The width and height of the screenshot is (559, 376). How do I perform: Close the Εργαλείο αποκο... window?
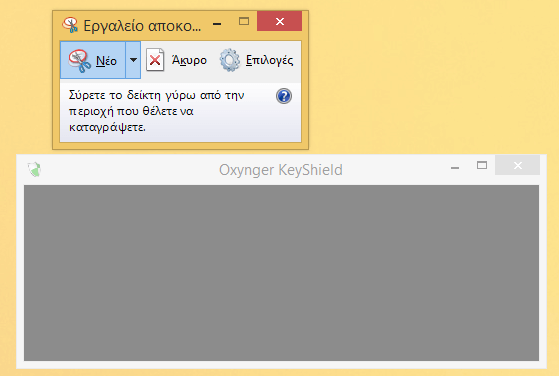(x=280, y=21)
